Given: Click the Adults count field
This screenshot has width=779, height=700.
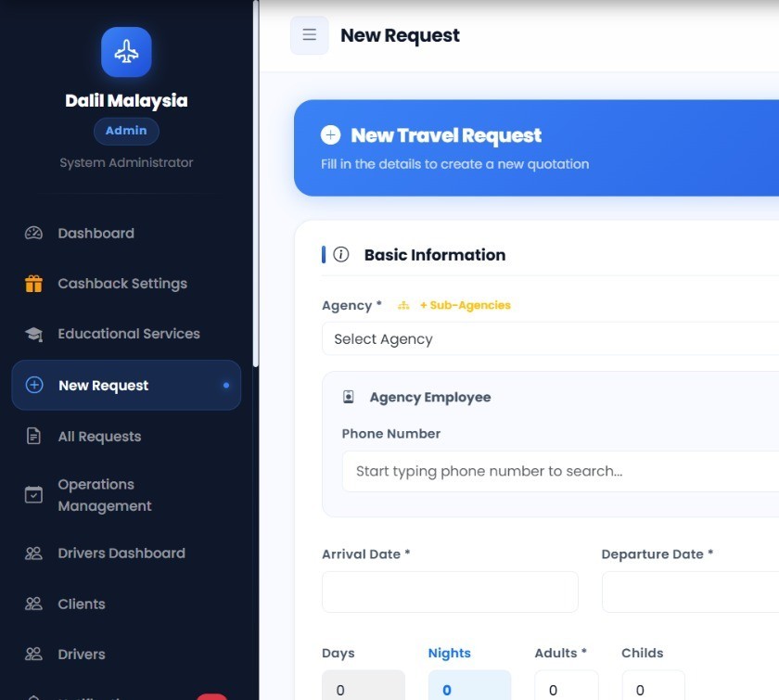Looking at the screenshot, I should [567, 685].
